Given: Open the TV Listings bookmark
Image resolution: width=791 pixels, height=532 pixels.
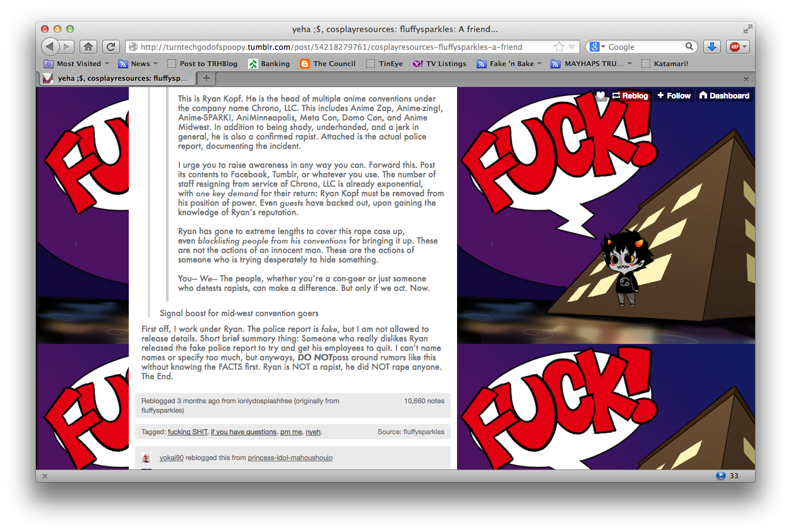Looking at the screenshot, I should click(439, 64).
